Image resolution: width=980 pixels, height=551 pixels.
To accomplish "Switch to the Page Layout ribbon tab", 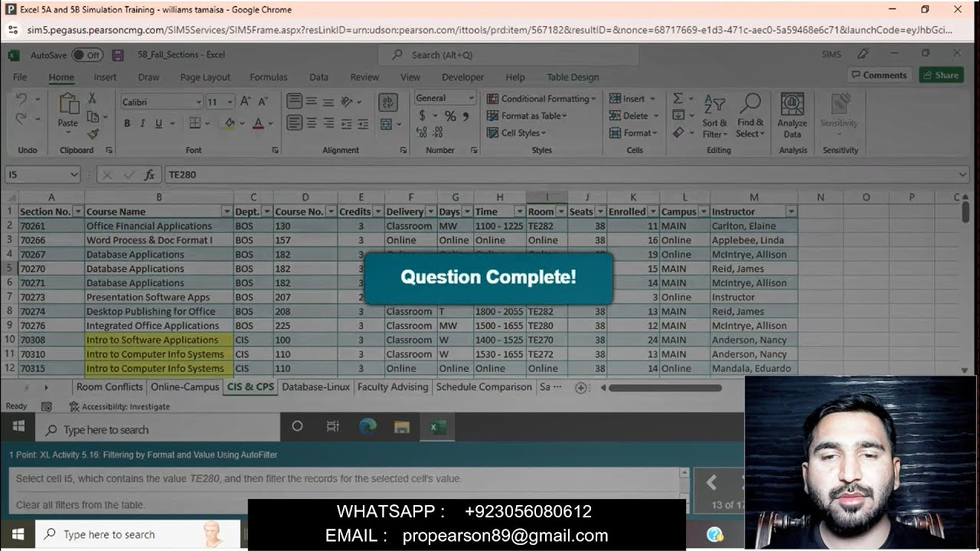I will (205, 77).
